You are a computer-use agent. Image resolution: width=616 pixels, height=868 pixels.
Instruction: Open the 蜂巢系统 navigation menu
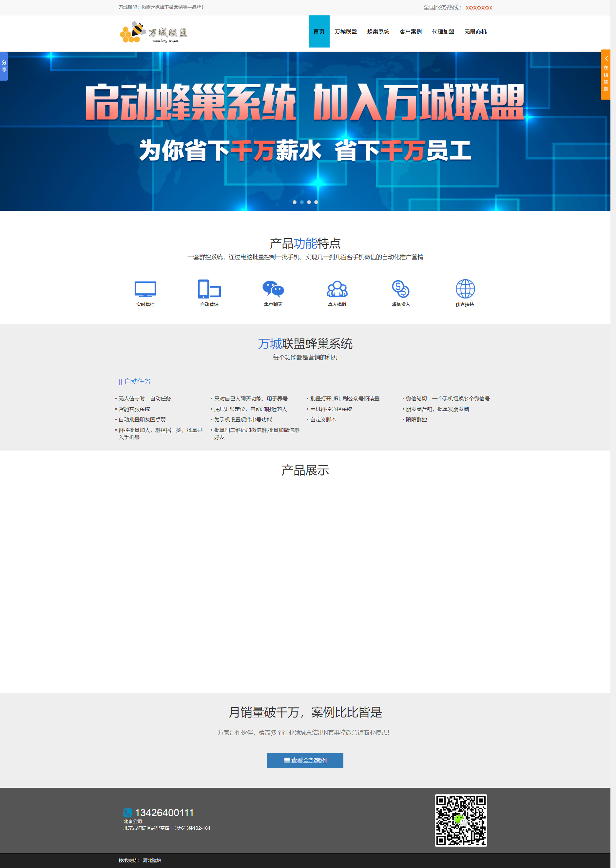pyautogui.click(x=378, y=31)
